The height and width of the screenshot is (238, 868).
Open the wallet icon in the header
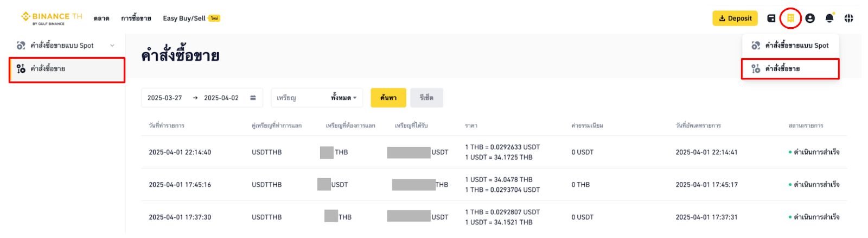[771, 18]
